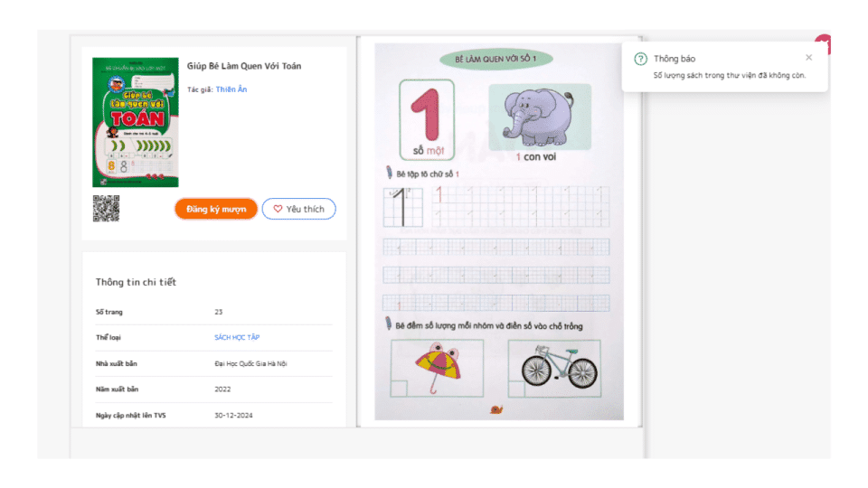Click the 'Thông tin chi tiết' heading
Viewport: 868px width, 488px height.
[x=136, y=282]
